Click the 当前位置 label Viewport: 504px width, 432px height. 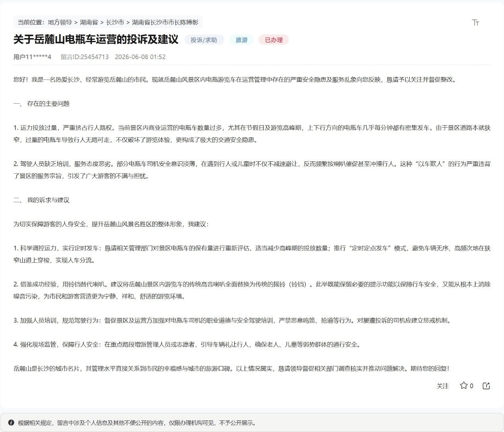[31, 22]
